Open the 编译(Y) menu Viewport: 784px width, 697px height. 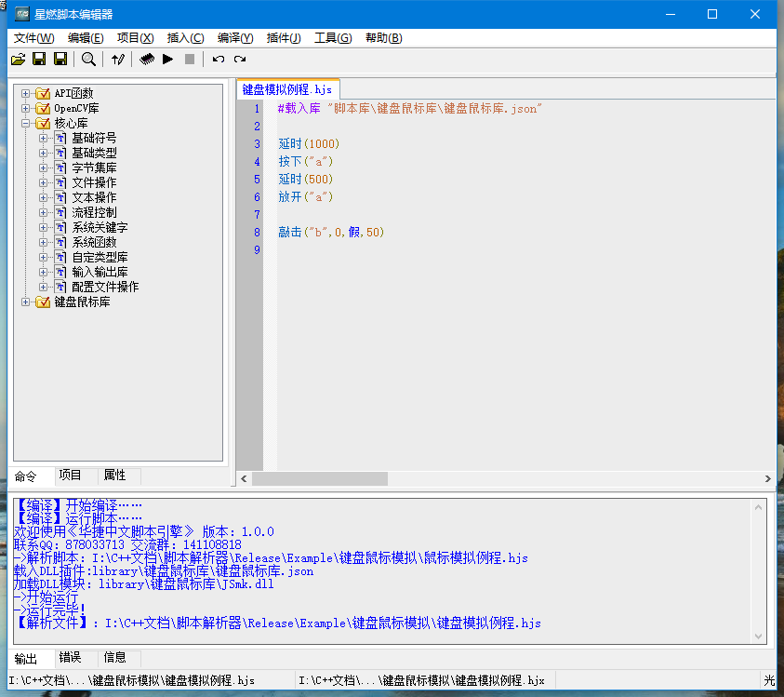235,38
